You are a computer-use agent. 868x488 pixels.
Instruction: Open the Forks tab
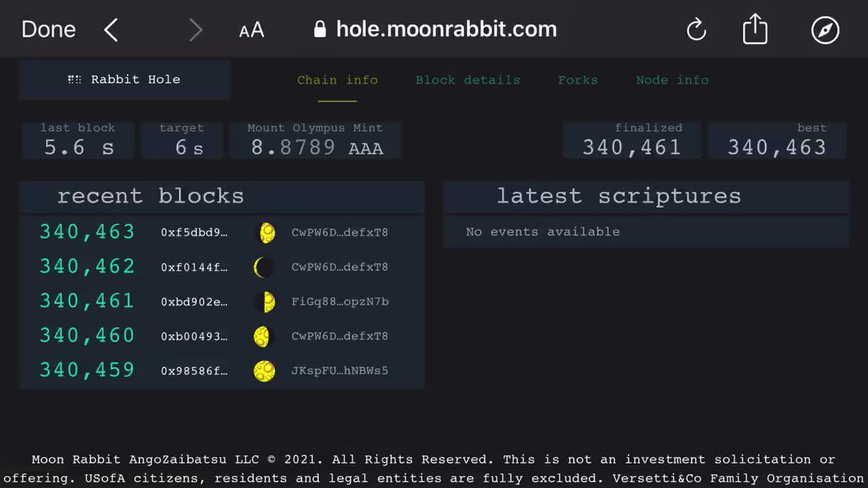point(578,80)
